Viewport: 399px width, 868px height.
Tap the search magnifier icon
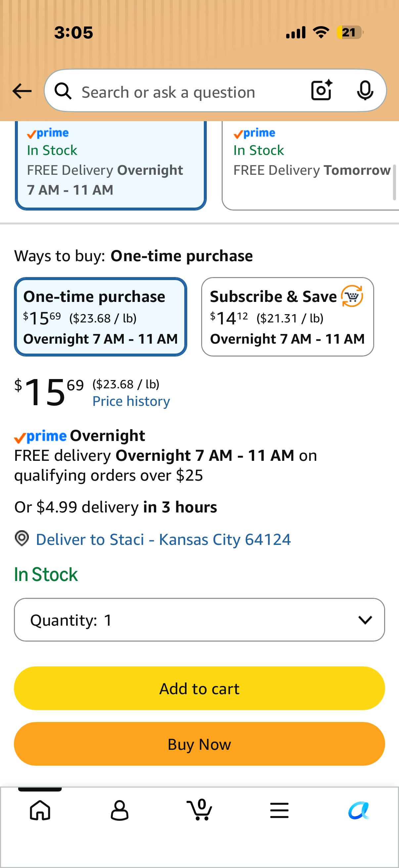pyautogui.click(x=63, y=91)
